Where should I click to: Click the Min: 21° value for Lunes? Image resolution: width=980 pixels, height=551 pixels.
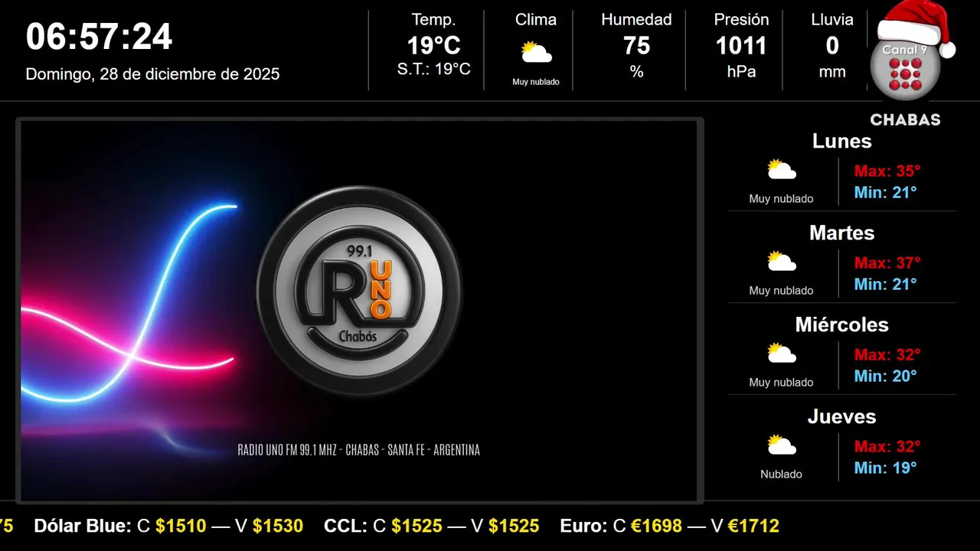pyautogui.click(x=885, y=192)
